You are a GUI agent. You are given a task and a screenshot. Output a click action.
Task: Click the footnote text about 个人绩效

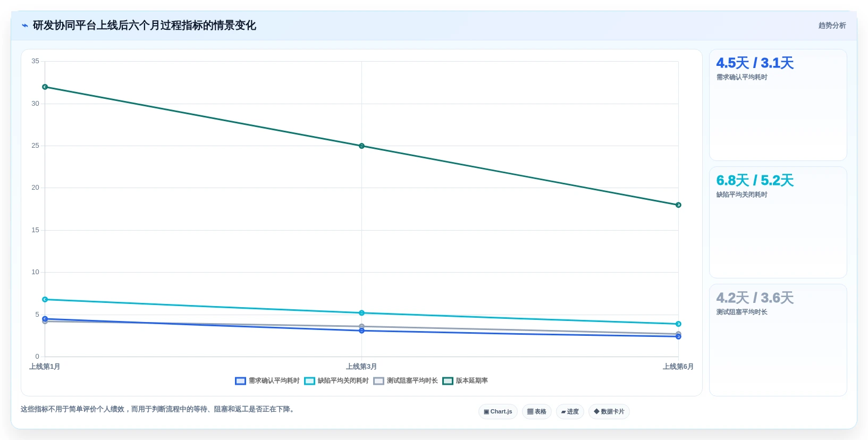pos(158,409)
